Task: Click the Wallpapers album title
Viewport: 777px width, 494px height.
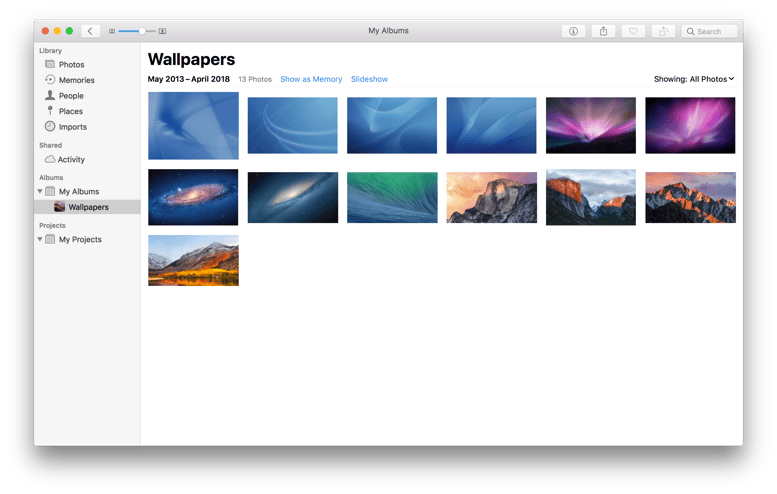Action: 191,59
